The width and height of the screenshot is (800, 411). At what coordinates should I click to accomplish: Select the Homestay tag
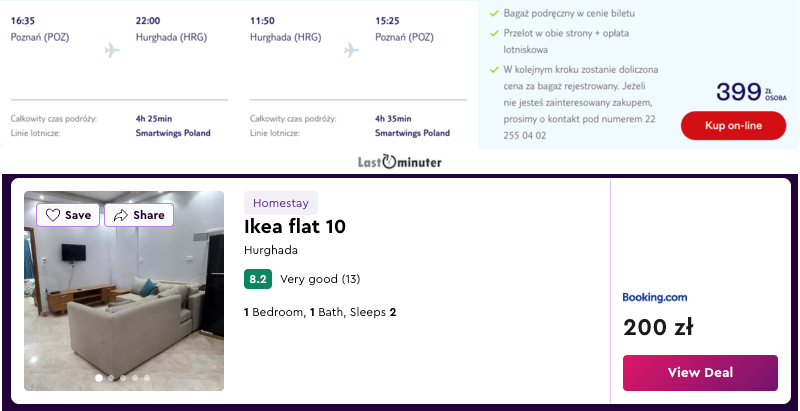[281, 203]
